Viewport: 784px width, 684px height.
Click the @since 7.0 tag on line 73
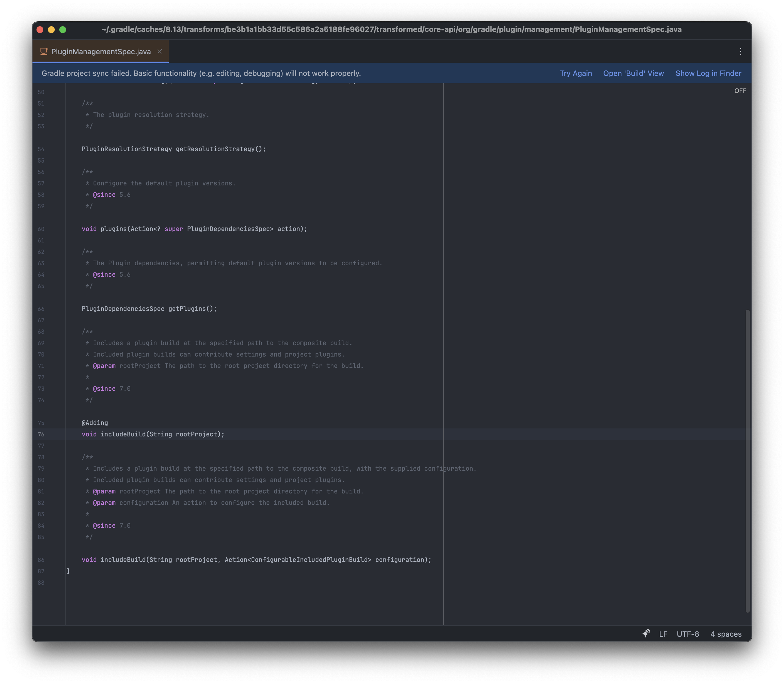pyautogui.click(x=112, y=388)
